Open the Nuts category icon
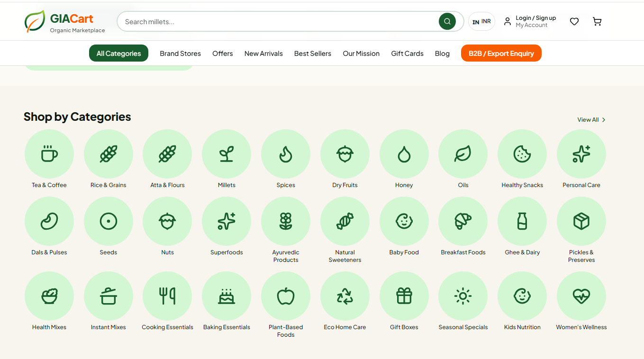Viewport: 644px width, 359px height. 167,221
